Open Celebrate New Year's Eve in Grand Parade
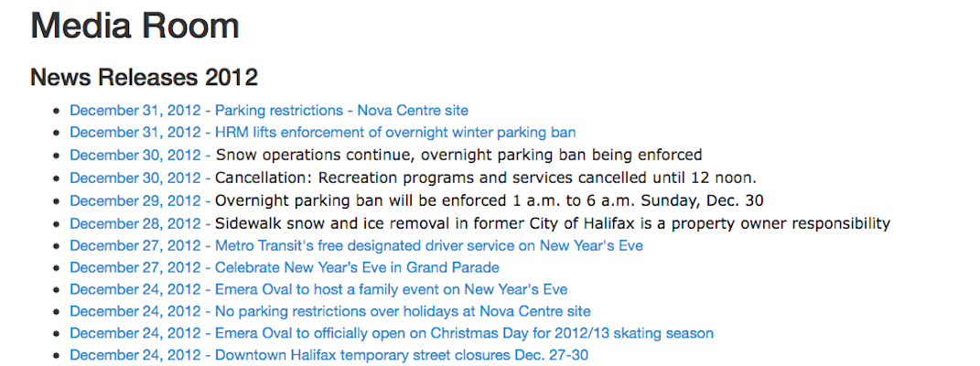The image size is (980, 366). (x=357, y=267)
